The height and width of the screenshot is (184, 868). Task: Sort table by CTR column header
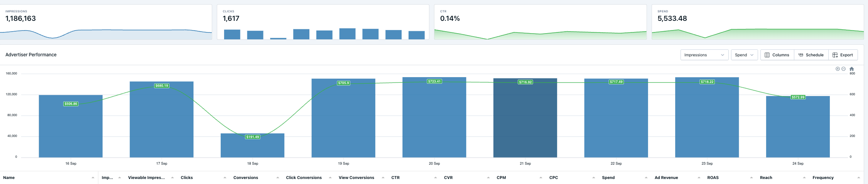tap(395, 177)
